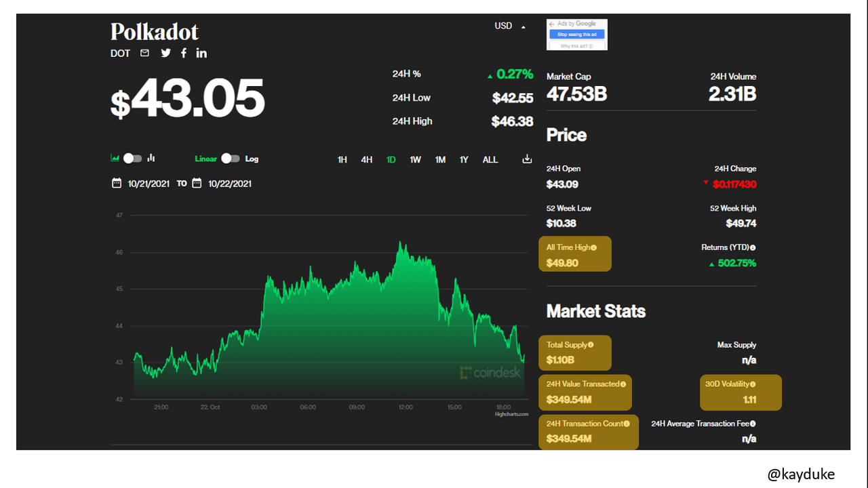Show info for 30D Volatility
This screenshot has height=488, width=868.
(x=753, y=384)
